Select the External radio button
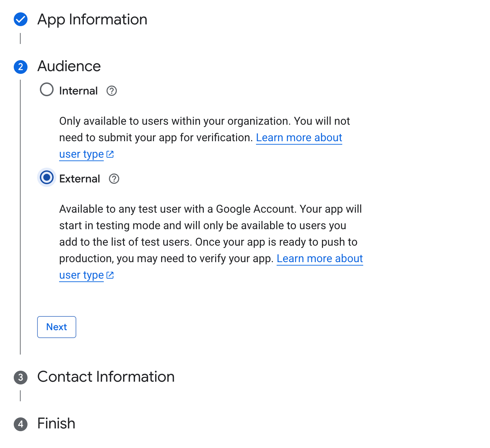 point(47,178)
